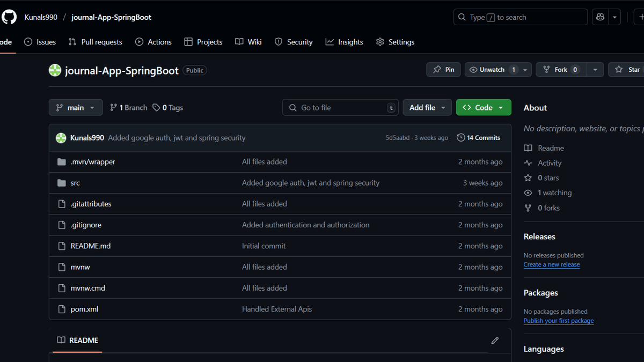
Task: Go to the Actions tab
Action: (153, 42)
